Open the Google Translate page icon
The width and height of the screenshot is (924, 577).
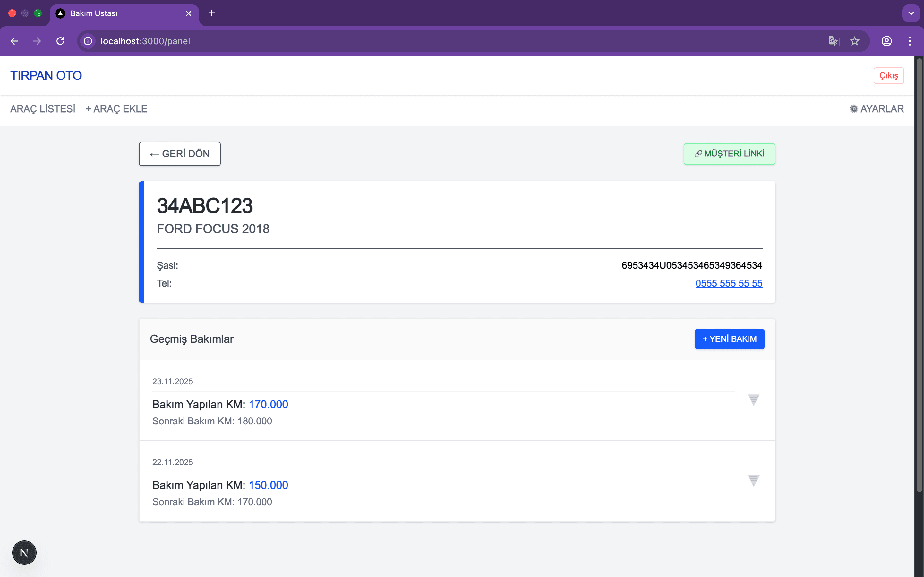(834, 41)
